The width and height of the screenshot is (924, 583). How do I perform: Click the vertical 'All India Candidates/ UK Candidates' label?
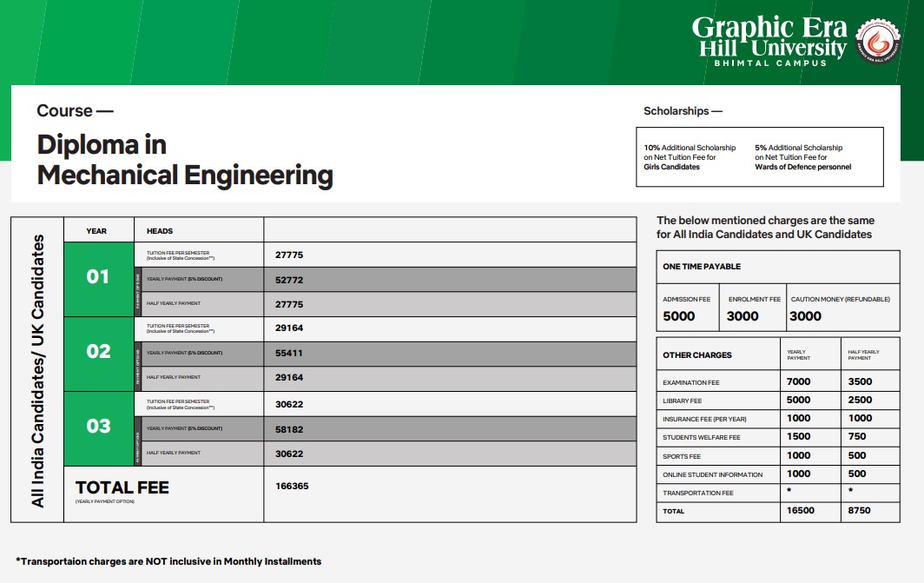click(x=37, y=371)
